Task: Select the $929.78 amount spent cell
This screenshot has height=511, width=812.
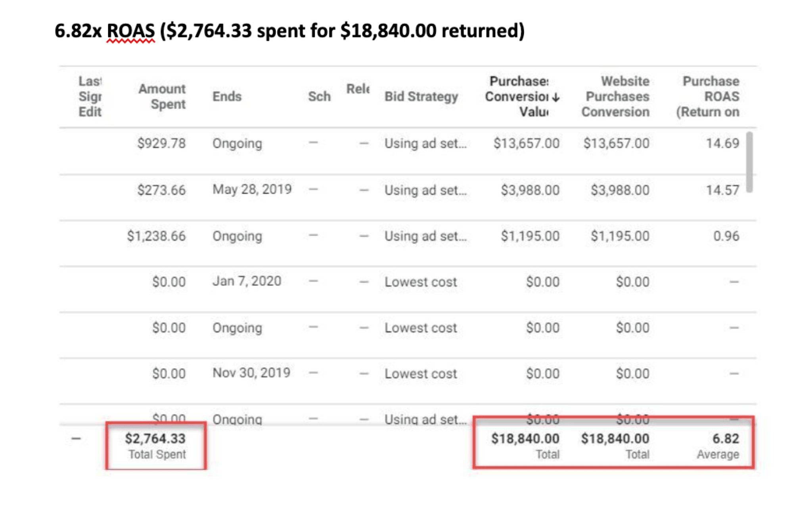Action: [x=161, y=143]
